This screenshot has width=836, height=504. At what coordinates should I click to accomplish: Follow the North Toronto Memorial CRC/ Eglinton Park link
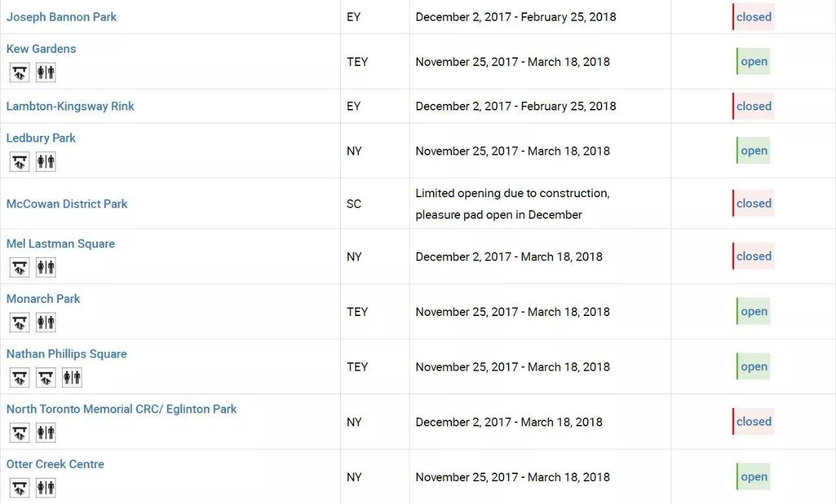point(121,409)
